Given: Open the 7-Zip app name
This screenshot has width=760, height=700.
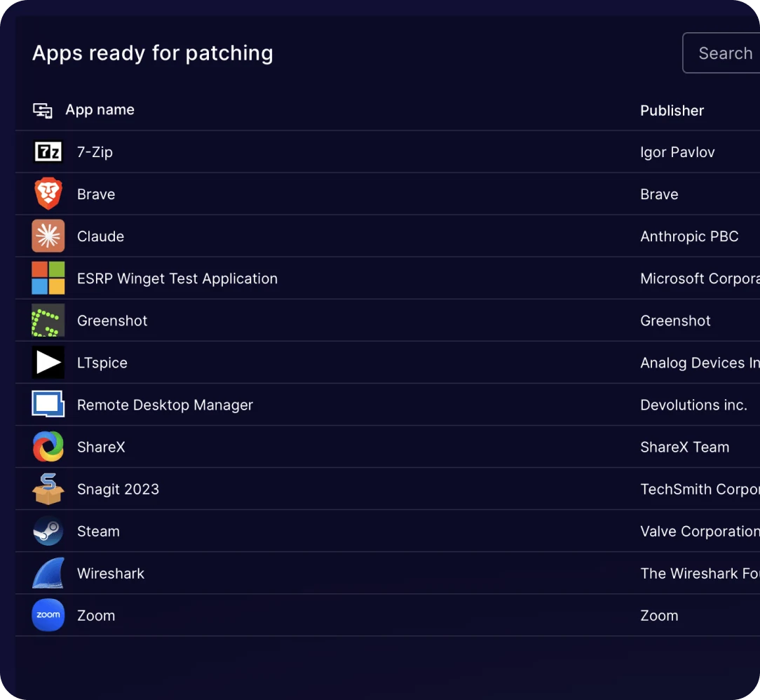Looking at the screenshot, I should [95, 152].
